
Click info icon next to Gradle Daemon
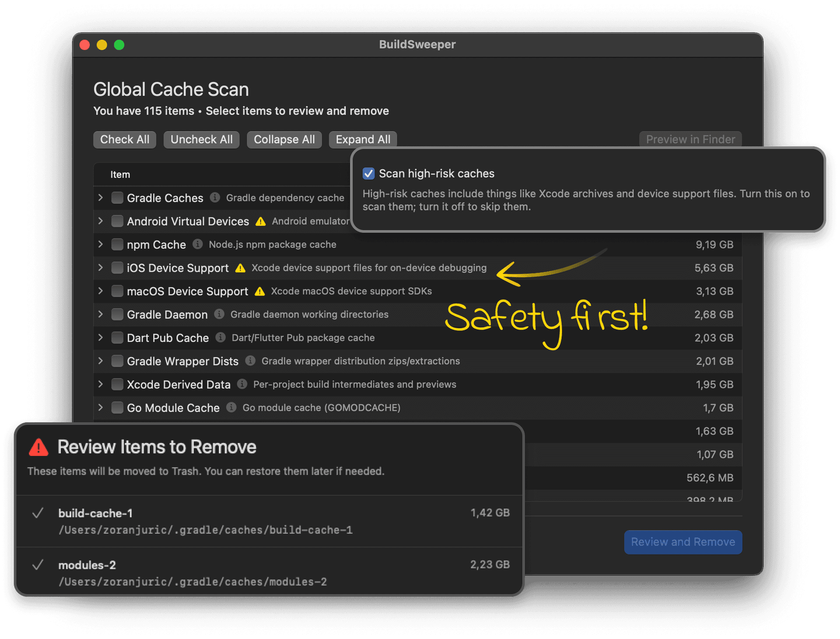[219, 314]
